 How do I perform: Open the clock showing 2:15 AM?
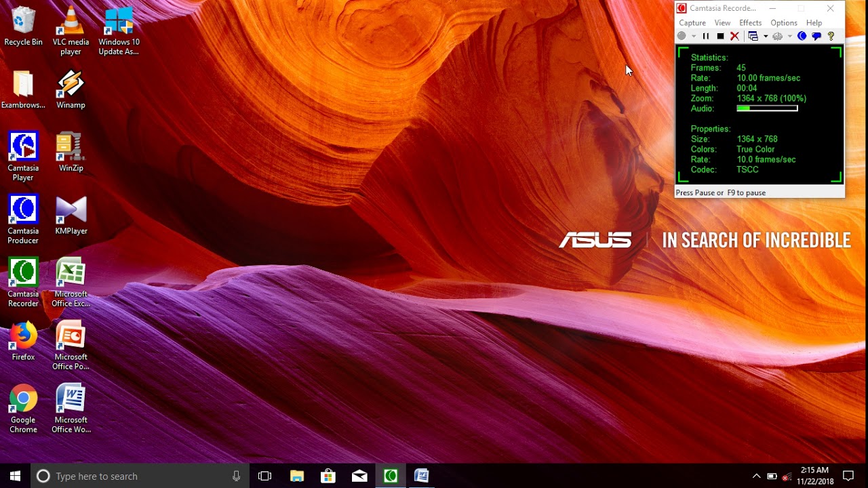814,476
